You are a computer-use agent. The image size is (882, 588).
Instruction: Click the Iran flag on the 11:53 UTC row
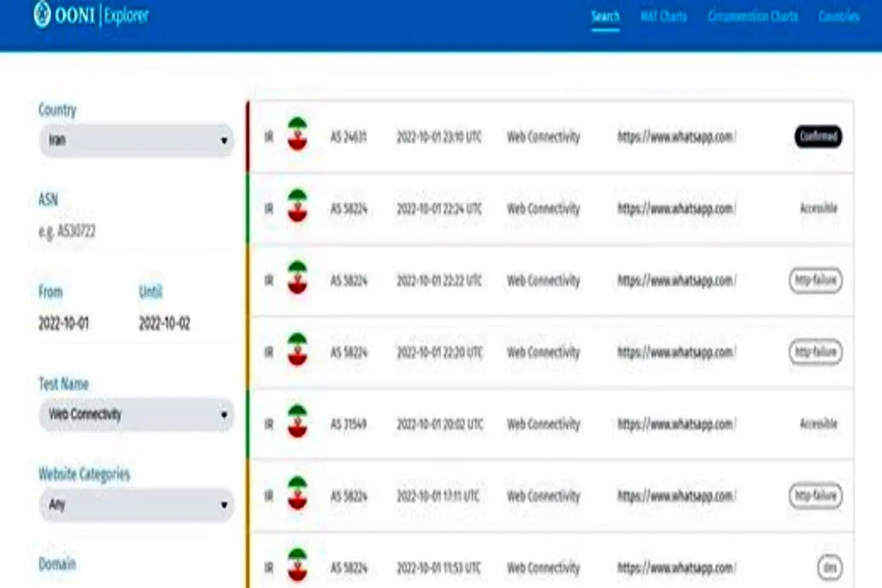pyautogui.click(x=297, y=565)
